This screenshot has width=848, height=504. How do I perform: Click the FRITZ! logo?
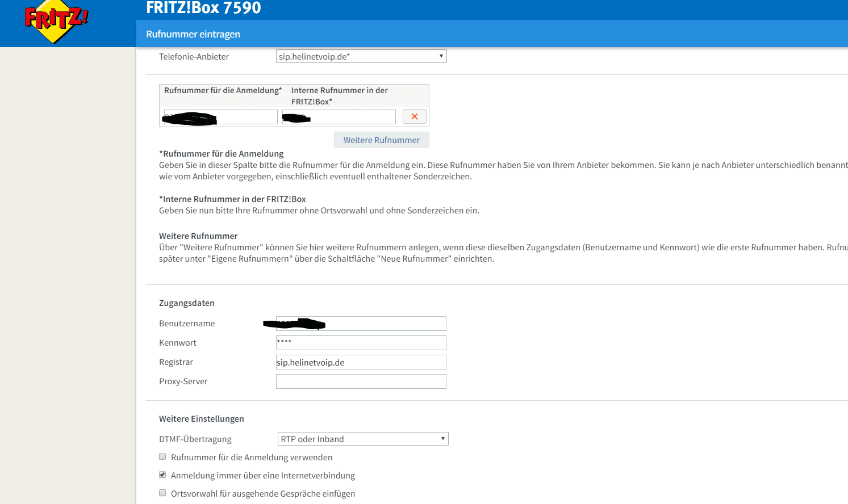(56, 22)
